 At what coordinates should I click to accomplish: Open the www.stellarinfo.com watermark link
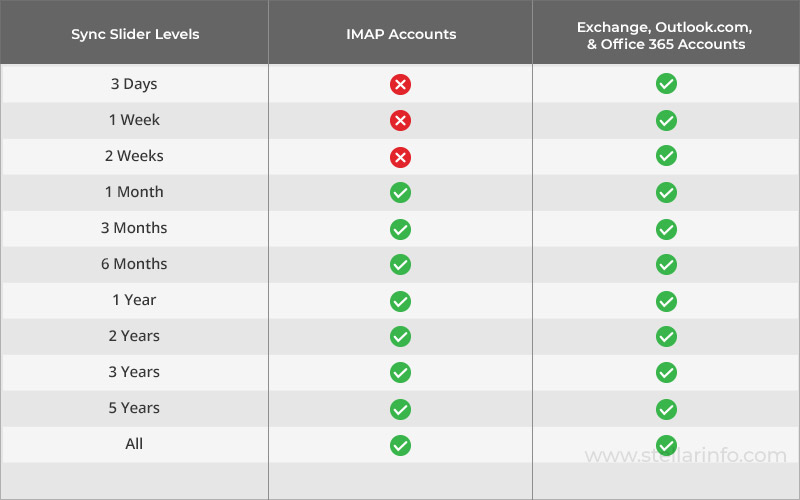tap(686, 456)
